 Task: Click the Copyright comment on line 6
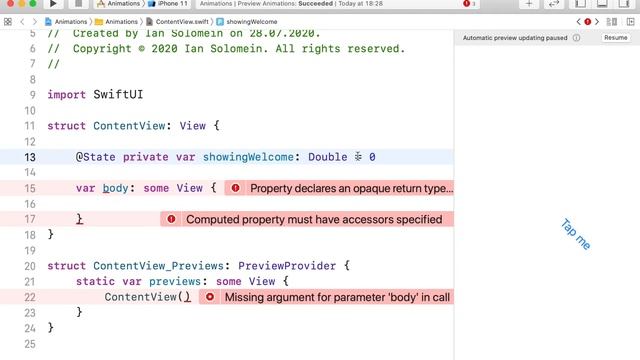click(226, 49)
